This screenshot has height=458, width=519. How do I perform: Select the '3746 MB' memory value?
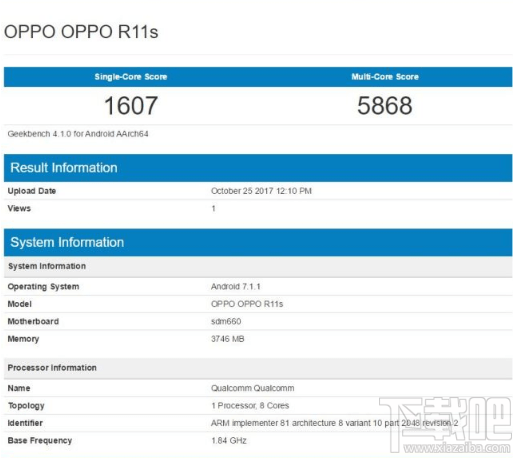[228, 339]
